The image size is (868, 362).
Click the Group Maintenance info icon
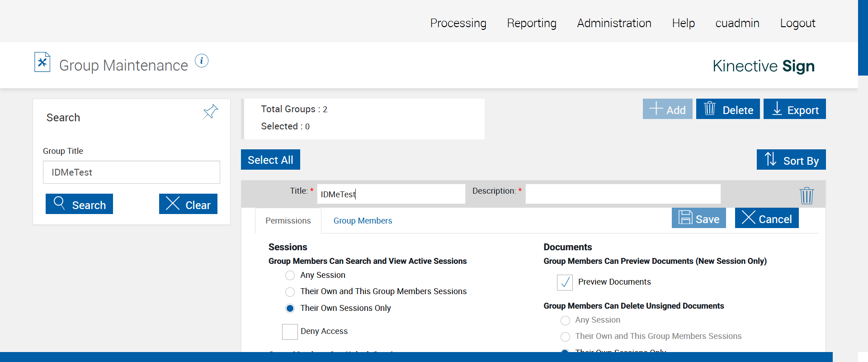[x=202, y=61]
